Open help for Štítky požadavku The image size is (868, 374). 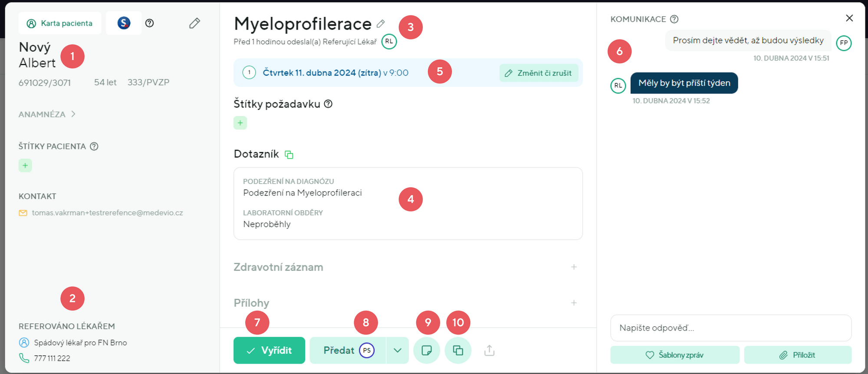(x=329, y=104)
